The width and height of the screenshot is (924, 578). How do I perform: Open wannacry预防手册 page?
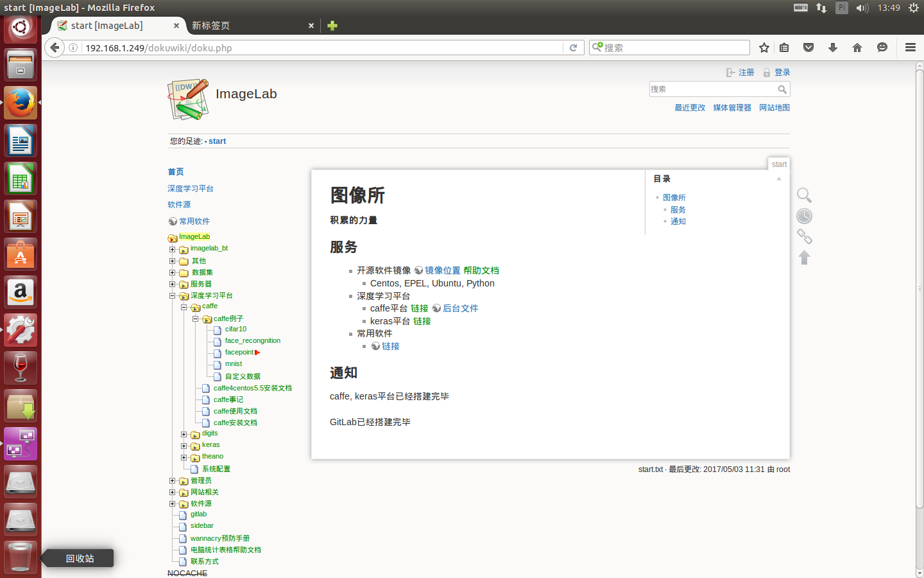[x=220, y=538]
